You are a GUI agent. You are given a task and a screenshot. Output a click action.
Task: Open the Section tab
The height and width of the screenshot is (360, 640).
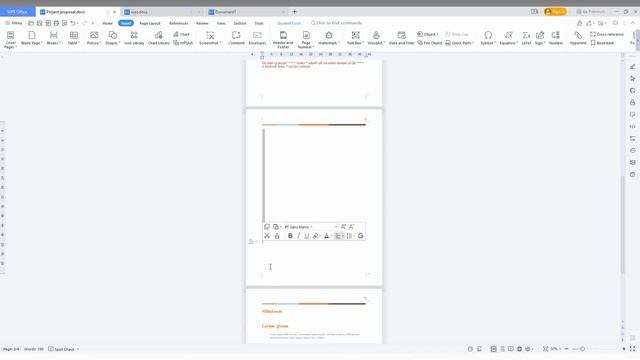[240, 23]
